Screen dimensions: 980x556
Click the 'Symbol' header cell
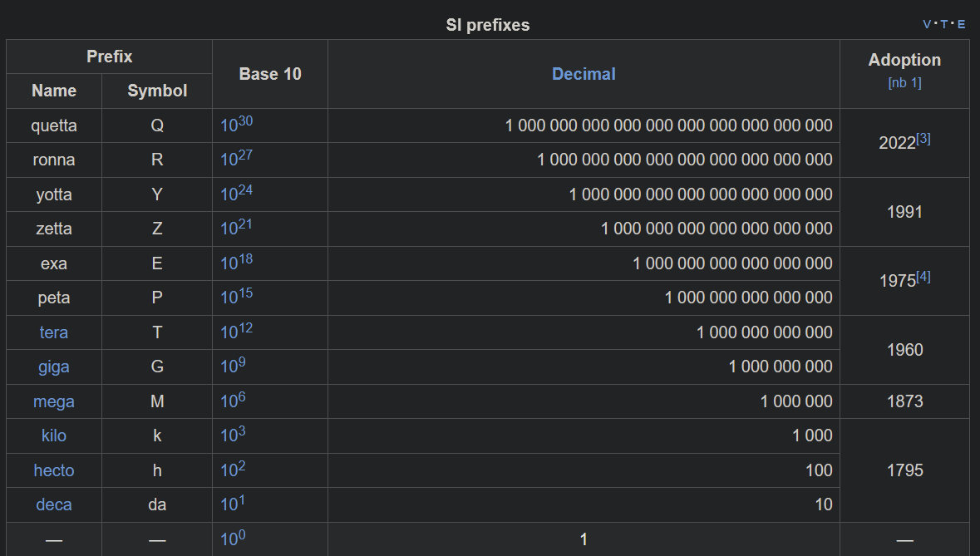[157, 91]
